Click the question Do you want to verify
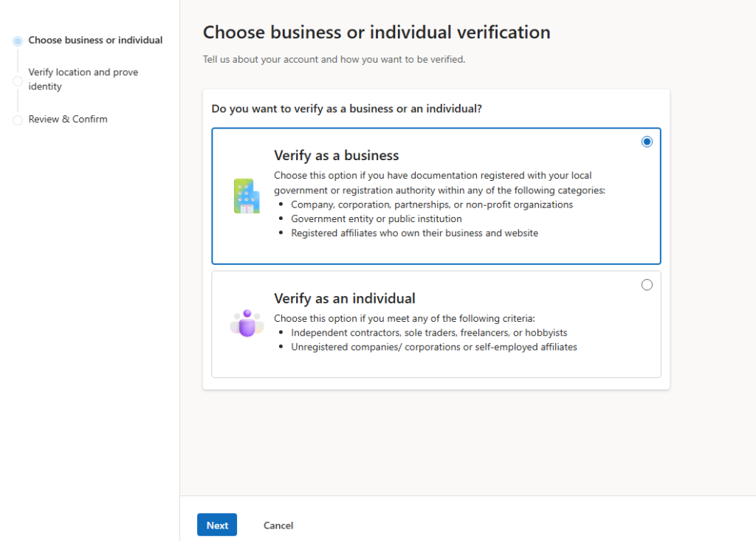The height and width of the screenshot is (541, 756). pyautogui.click(x=346, y=108)
